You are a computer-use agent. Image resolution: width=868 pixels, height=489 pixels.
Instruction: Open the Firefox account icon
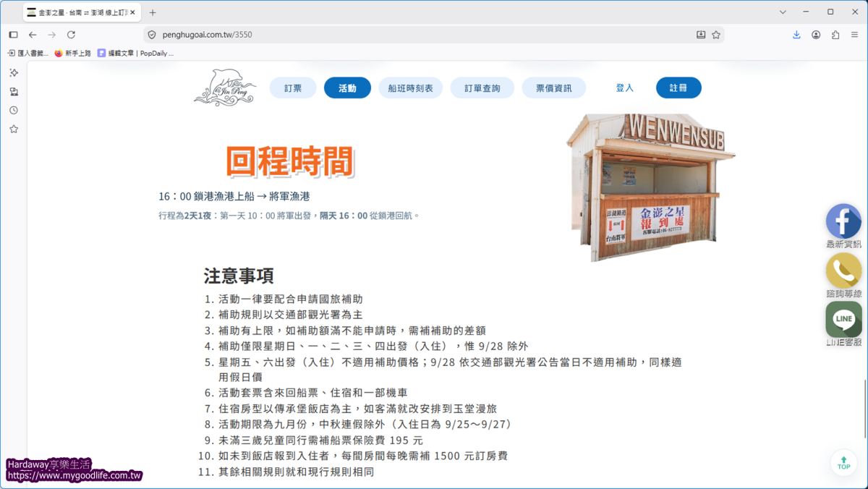pyautogui.click(x=816, y=35)
